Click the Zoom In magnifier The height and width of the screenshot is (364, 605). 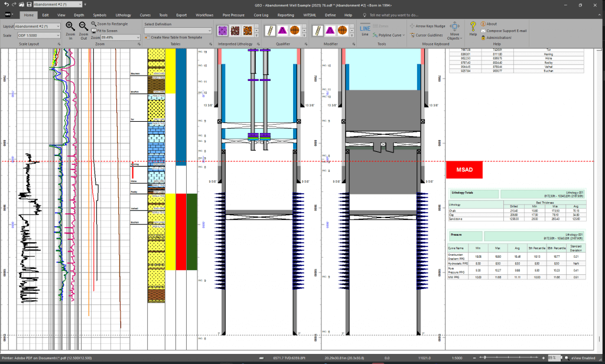tap(70, 30)
